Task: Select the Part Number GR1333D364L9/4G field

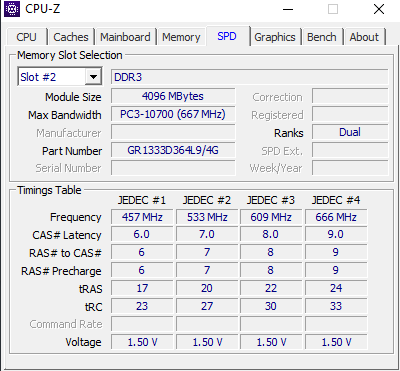Action: [173, 150]
